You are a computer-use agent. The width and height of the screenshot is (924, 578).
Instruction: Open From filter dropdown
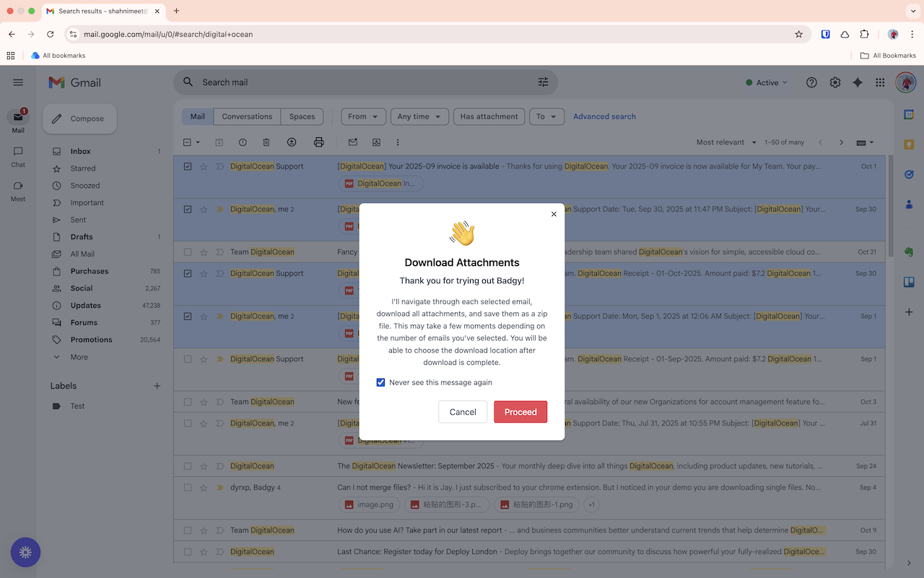click(363, 116)
